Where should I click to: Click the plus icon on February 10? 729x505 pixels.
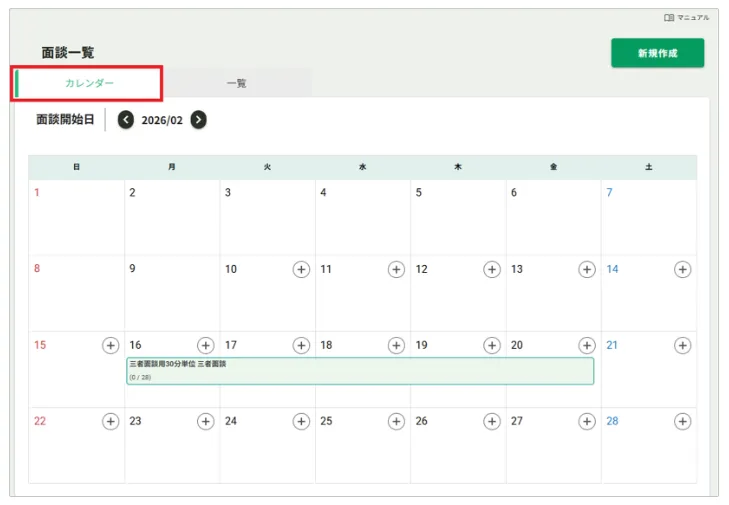(x=301, y=269)
